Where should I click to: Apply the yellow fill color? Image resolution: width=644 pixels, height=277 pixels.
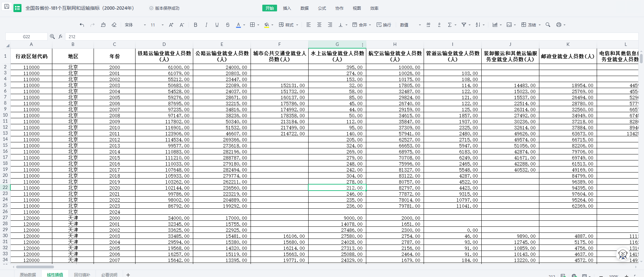267,25
